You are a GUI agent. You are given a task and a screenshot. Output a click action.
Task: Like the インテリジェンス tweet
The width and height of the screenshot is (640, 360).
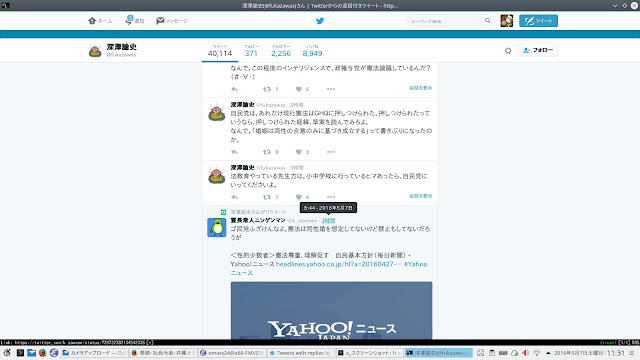299,89
